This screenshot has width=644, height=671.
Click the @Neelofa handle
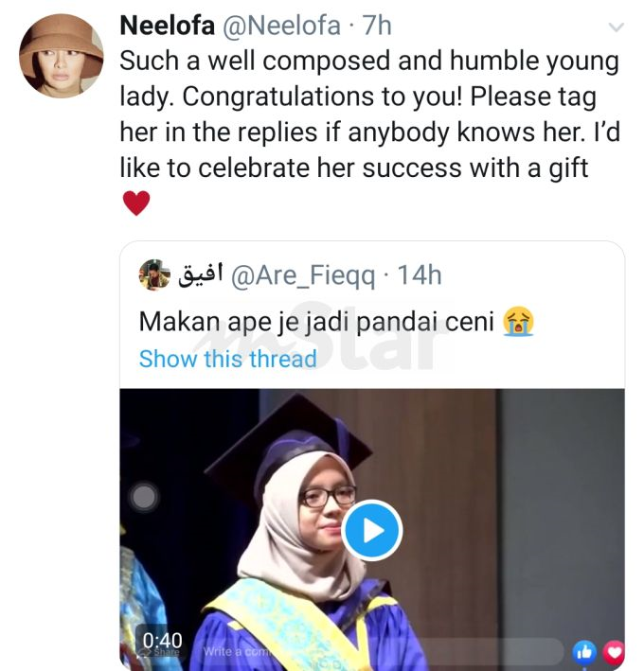click(279, 26)
